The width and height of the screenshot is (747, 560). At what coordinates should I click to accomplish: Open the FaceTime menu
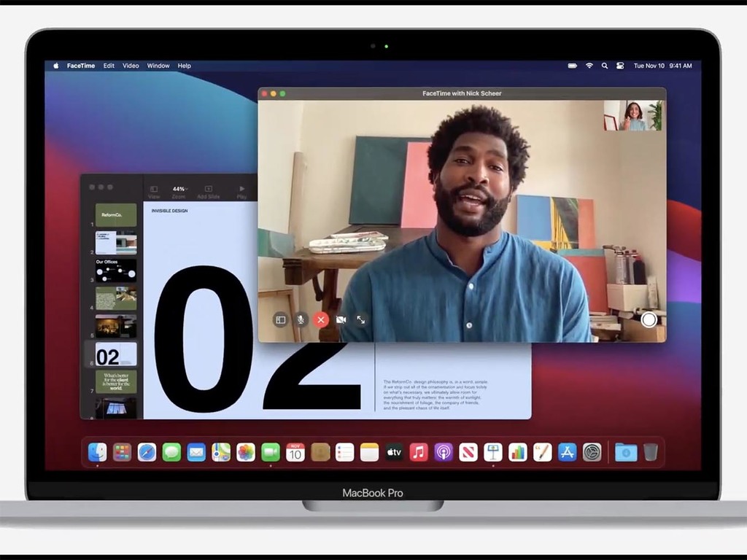coord(80,66)
